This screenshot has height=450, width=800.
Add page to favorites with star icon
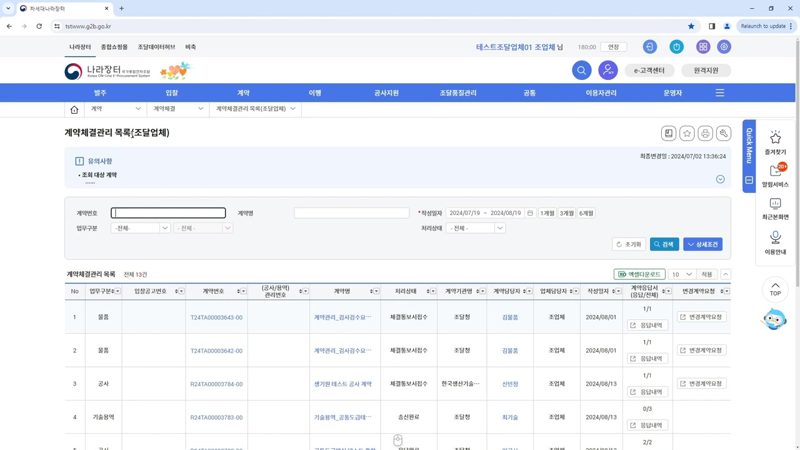point(687,133)
